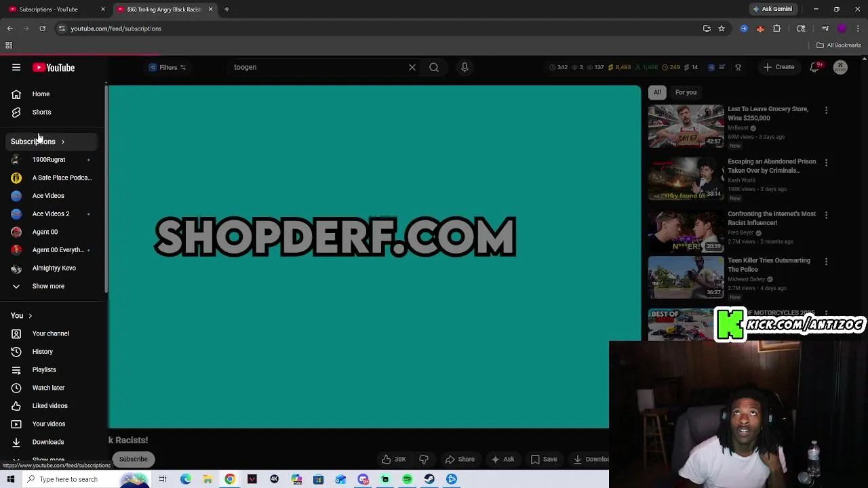Like the video with thumbs up 38K
Image resolution: width=868 pixels, height=488 pixels.
pos(393,459)
